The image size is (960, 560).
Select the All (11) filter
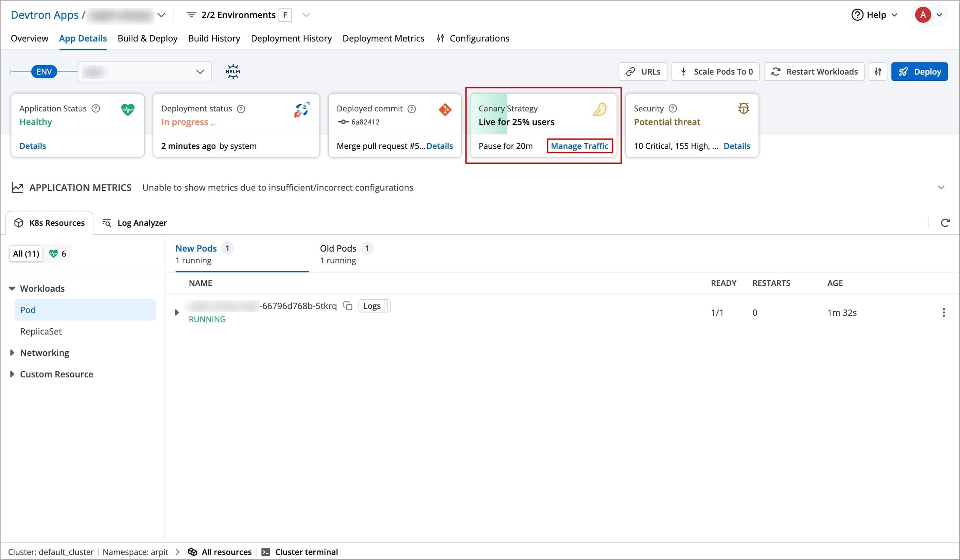(26, 253)
